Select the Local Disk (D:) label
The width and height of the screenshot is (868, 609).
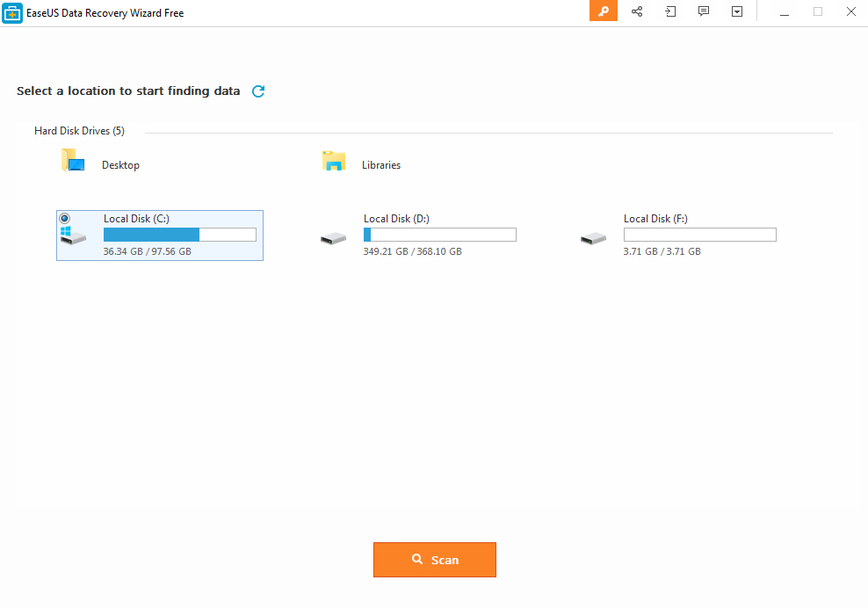coord(396,219)
